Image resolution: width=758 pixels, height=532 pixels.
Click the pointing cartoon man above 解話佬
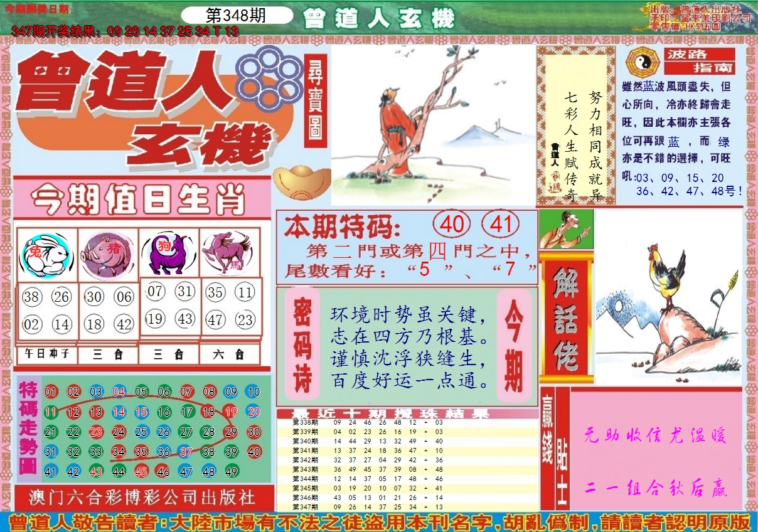[567, 229]
